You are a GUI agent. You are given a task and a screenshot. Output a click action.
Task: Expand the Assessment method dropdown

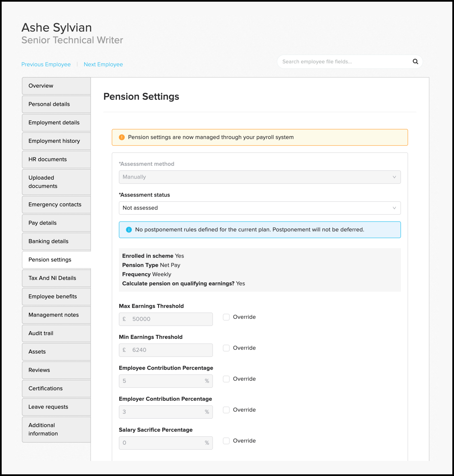click(x=259, y=177)
